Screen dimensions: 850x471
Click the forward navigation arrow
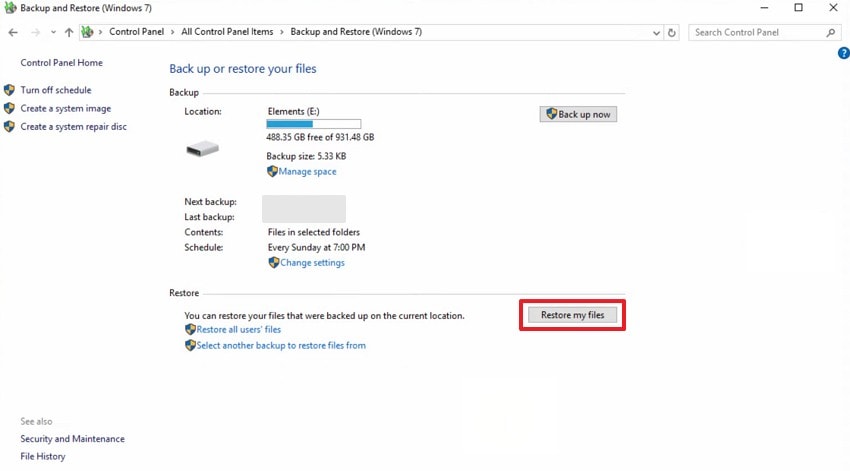coord(35,32)
